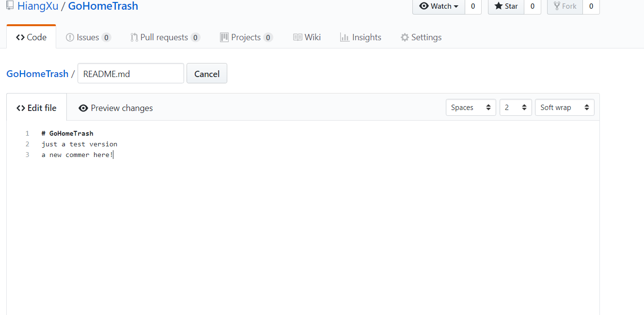Click line number 1 in the gutter
The height and width of the screenshot is (315, 644).
pos(27,133)
